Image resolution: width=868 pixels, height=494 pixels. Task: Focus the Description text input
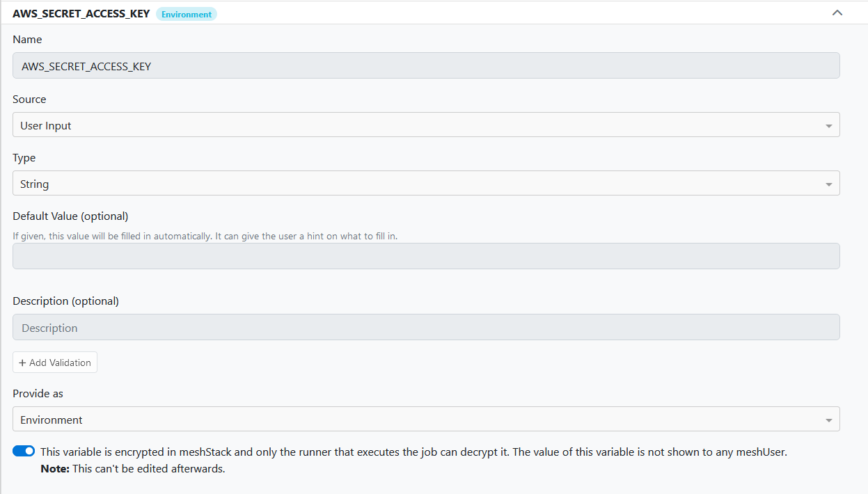tap(426, 328)
